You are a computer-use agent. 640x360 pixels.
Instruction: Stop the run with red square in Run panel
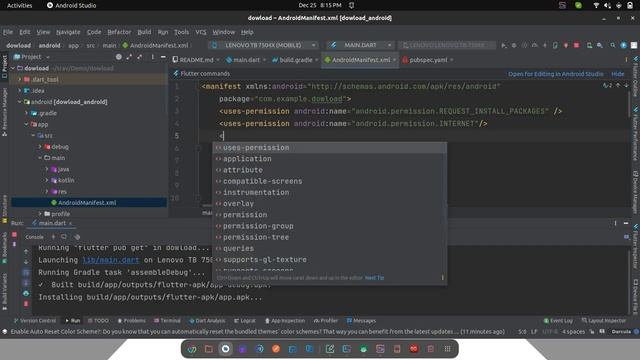pyautogui.click(x=14, y=235)
